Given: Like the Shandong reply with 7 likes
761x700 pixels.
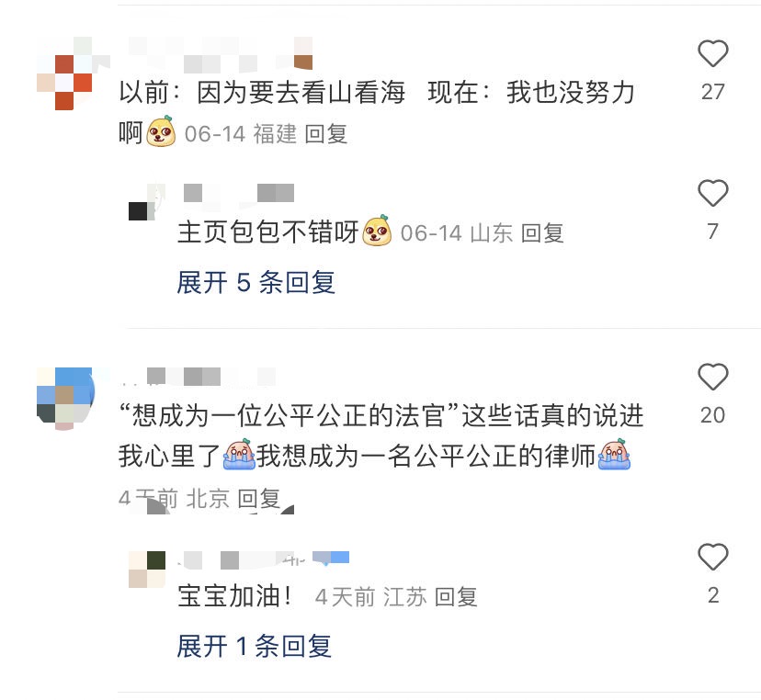Looking at the screenshot, I should click(712, 193).
